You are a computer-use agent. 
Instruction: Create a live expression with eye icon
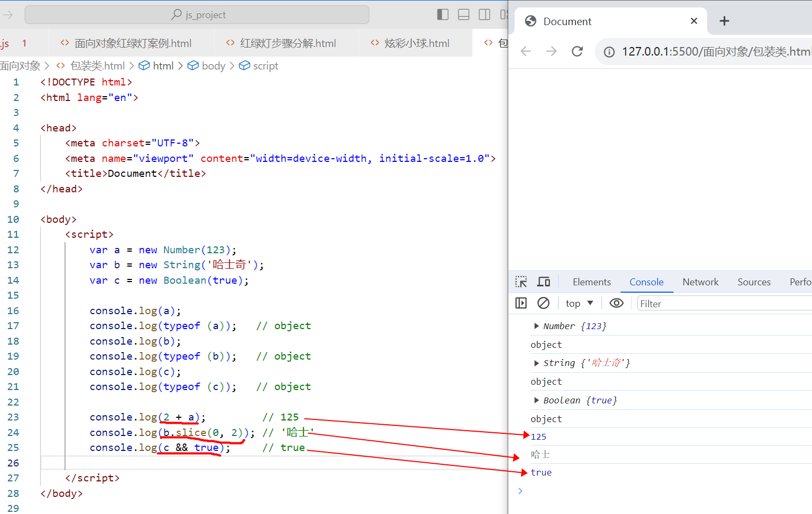click(617, 303)
